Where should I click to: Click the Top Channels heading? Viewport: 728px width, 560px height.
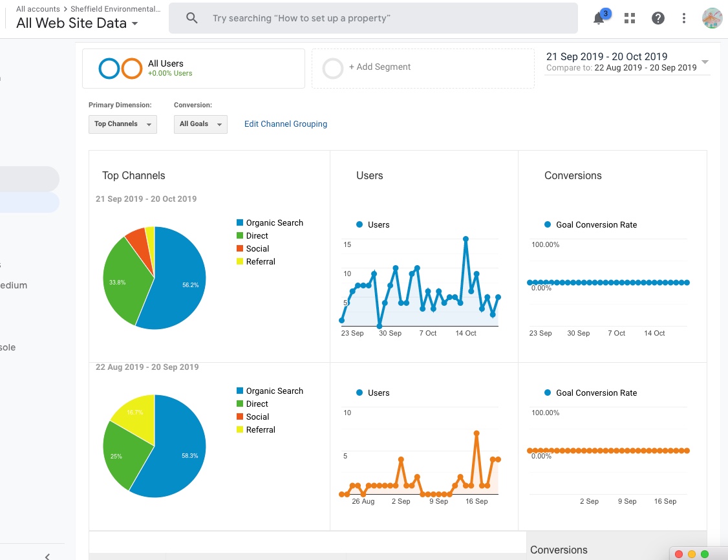(x=134, y=175)
